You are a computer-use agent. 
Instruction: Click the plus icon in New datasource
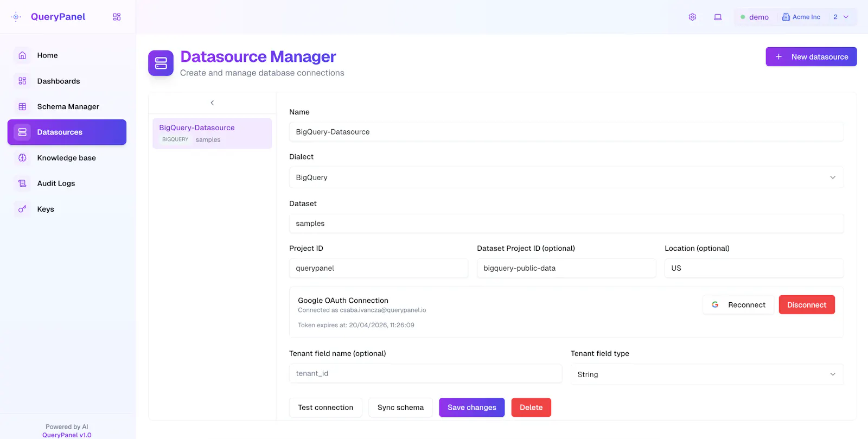[x=778, y=56]
